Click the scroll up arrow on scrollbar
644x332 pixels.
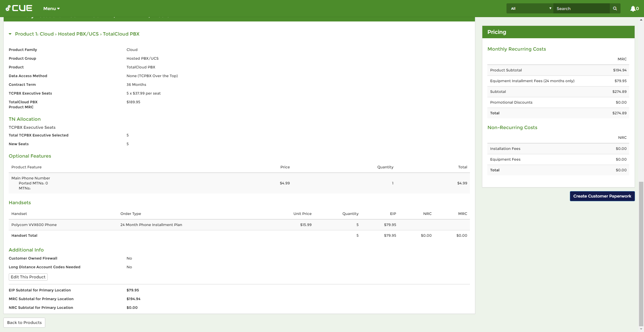click(x=641, y=20)
